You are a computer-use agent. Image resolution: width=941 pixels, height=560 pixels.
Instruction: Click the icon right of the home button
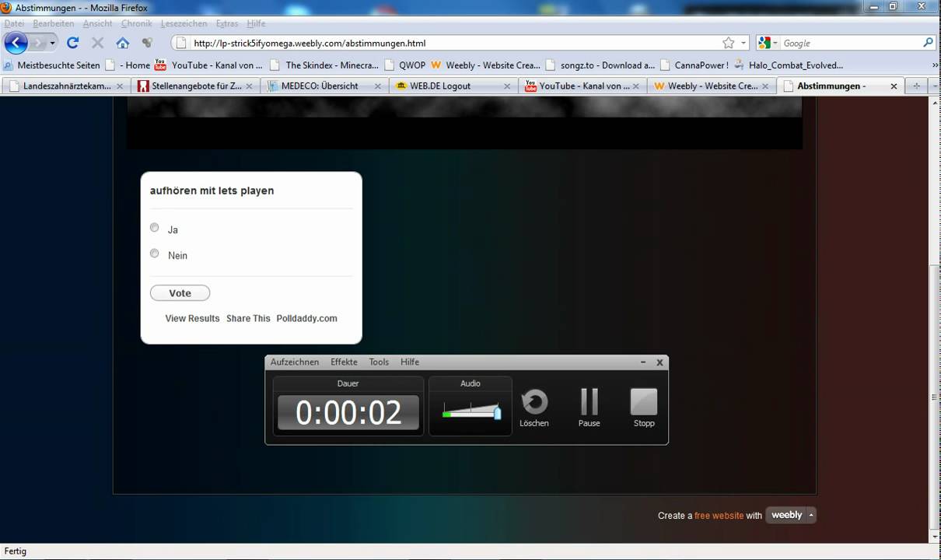tap(147, 43)
